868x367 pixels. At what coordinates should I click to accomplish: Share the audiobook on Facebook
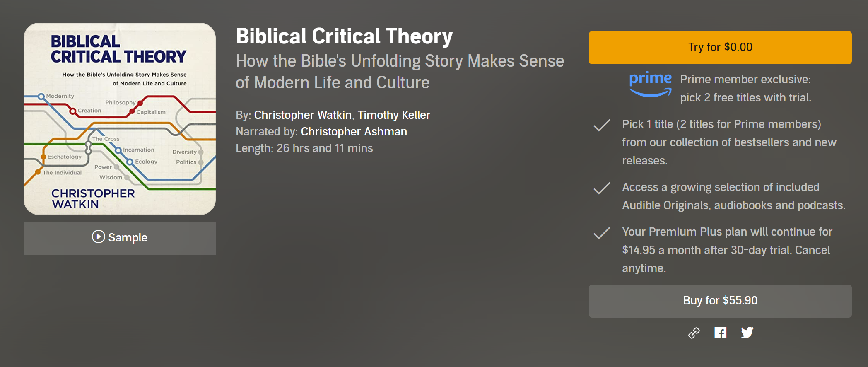[x=721, y=333]
